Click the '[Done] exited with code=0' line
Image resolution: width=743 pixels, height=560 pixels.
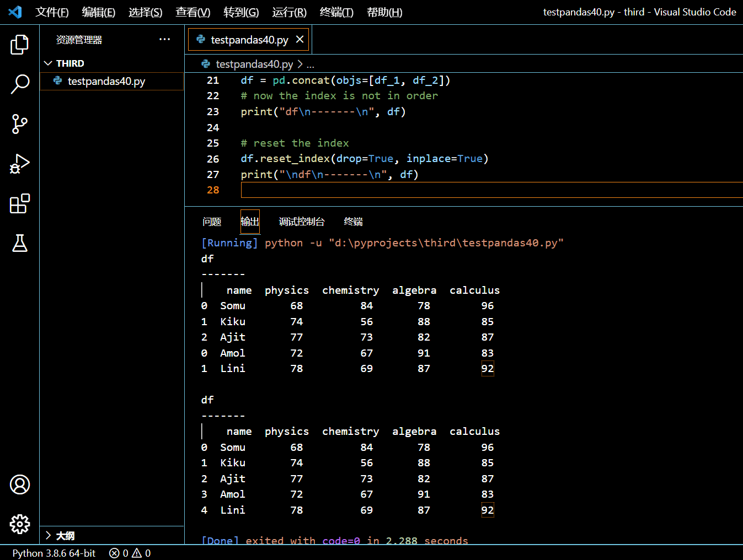pyautogui.click(x=335, y=541)
